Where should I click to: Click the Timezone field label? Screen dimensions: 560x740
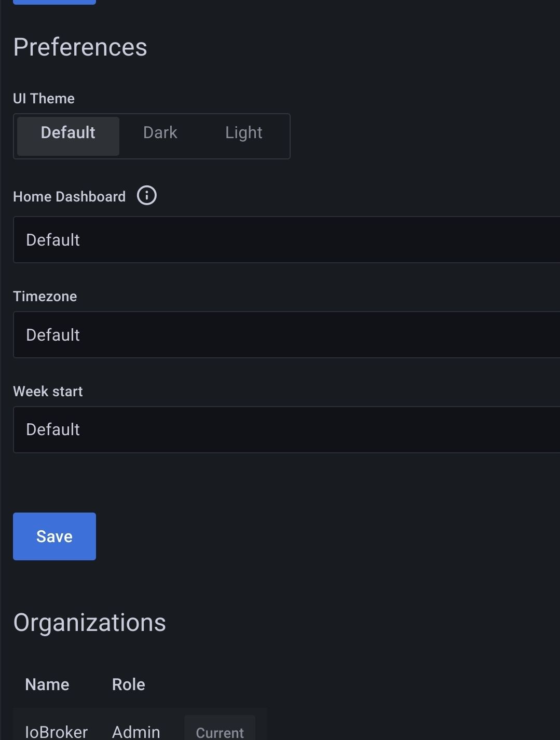click(45, 297)
